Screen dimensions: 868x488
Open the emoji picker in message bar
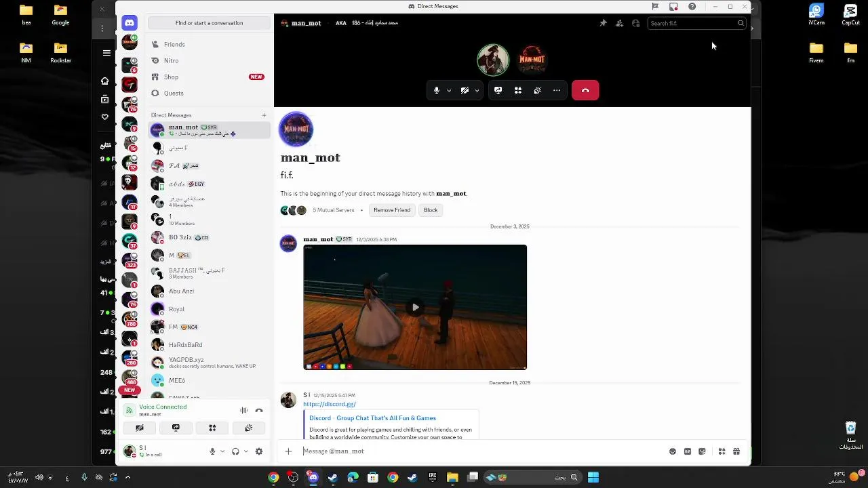(x=673, y=451)
